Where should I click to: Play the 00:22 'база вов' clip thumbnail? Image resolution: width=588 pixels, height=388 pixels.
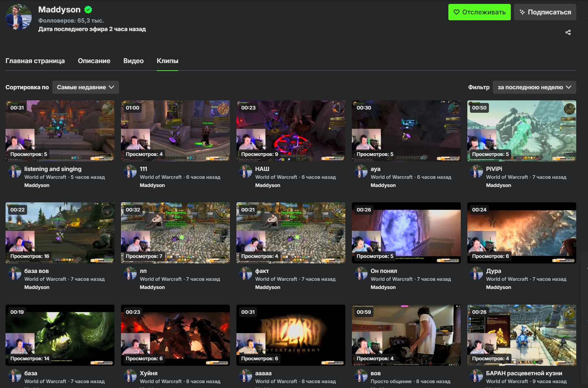tap(60, 233)
